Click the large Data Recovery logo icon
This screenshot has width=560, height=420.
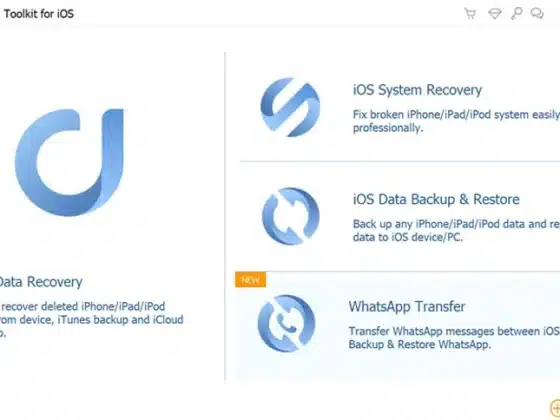click(x=70, y=162)
